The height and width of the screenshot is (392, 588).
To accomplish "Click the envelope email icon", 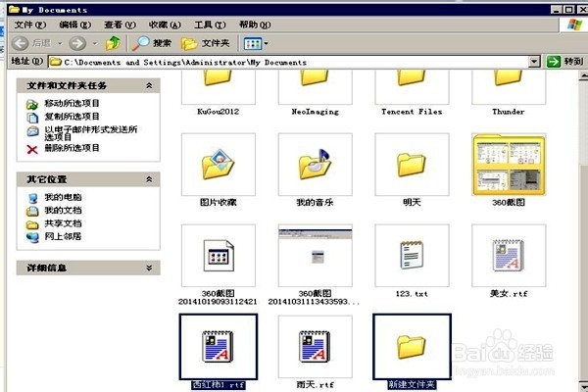I will (32, 131).
